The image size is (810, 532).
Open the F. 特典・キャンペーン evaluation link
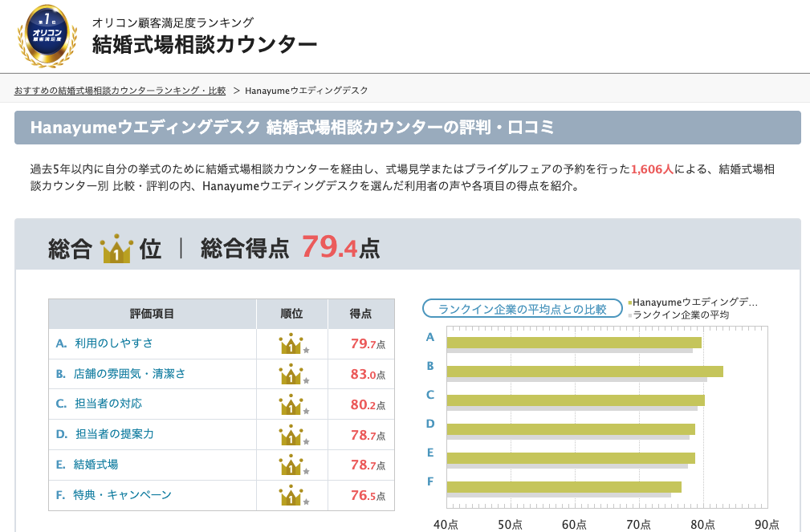[114, 495]
